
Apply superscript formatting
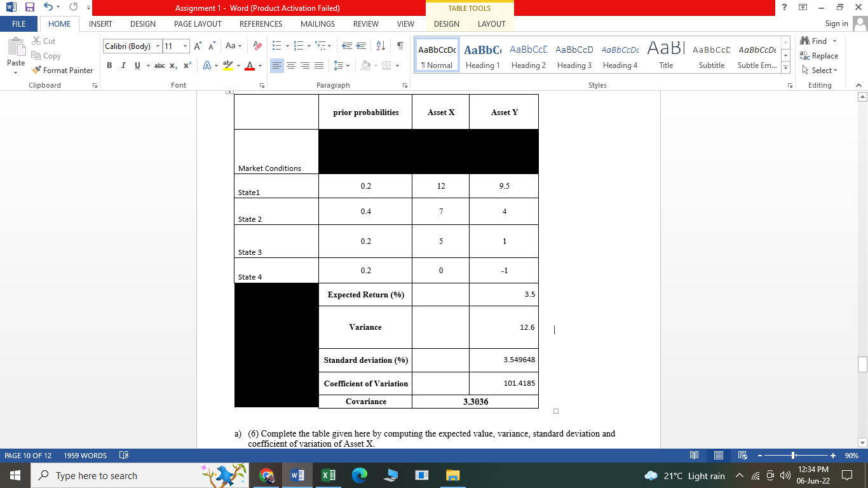(186, 65)
